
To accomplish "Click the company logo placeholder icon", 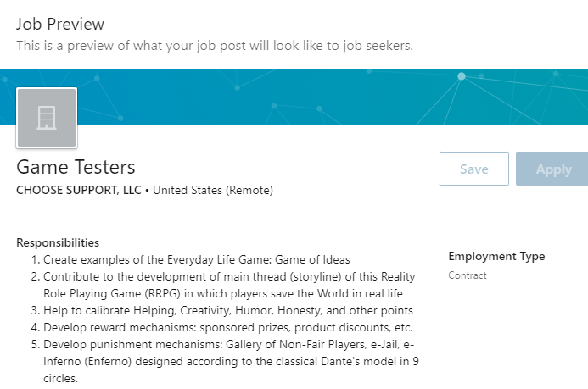I will [47, 118].
